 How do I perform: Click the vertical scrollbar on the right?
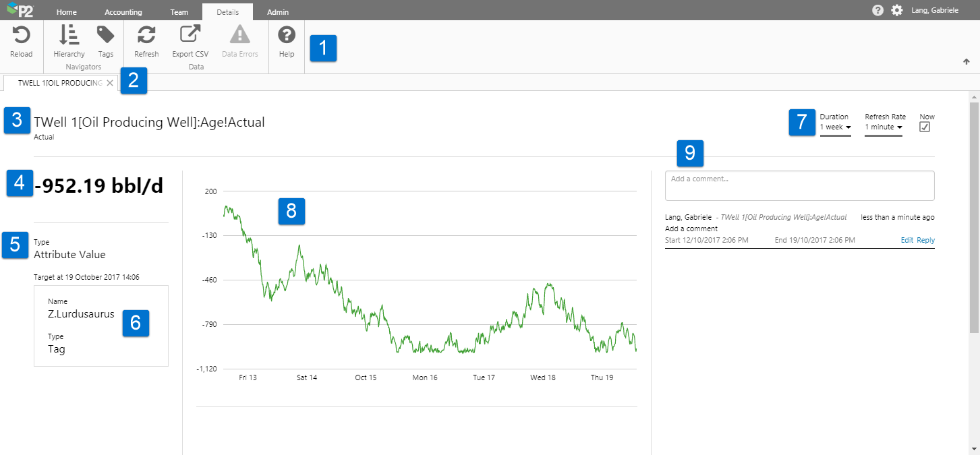(x=974, y=217)
